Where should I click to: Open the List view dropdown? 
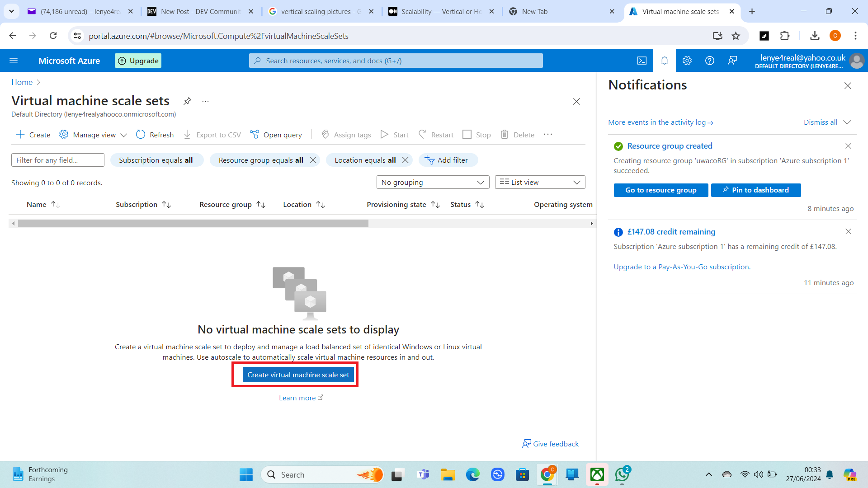coord(539,182)
